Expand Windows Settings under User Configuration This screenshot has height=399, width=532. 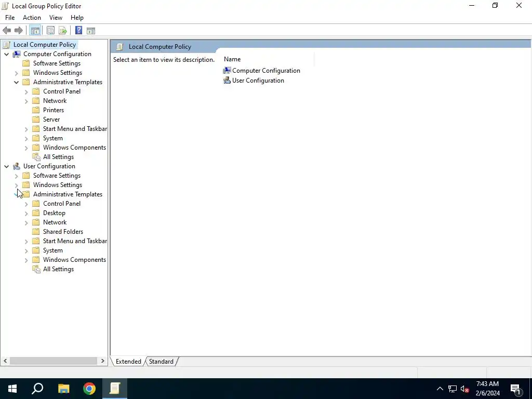point(16,185)
